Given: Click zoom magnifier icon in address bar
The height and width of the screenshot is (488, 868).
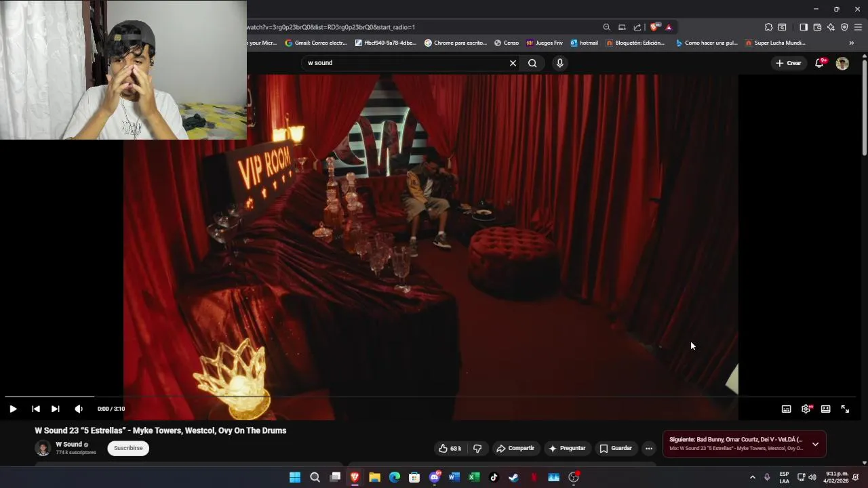Looking at the screenshot, I should (606, 27).
